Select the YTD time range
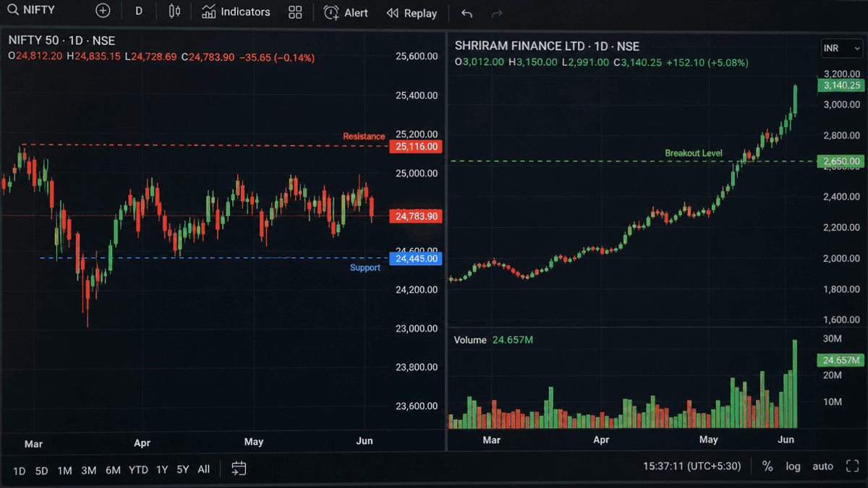The image size is (868, 488). (138, 470)
